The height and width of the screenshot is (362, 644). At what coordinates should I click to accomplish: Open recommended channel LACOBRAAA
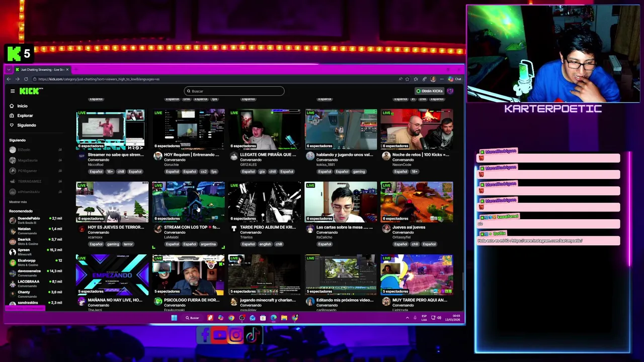coord(35,283)
